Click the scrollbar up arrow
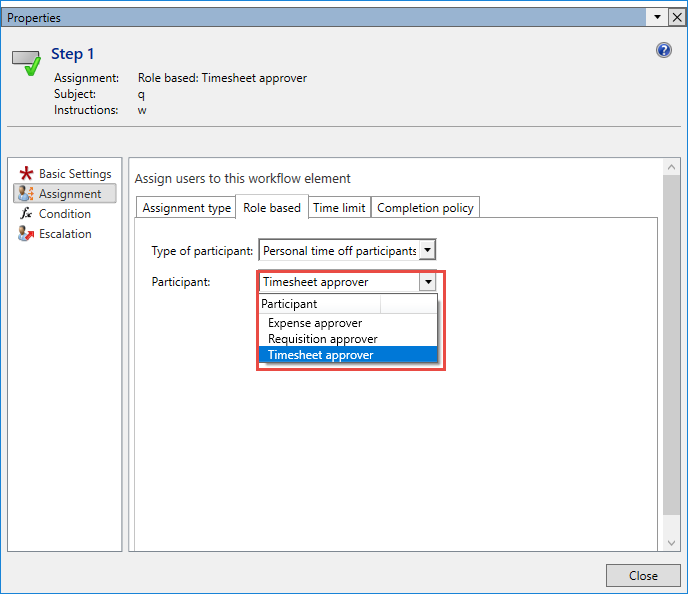This screenshot has height=594, width=688. tap(671, 167)
